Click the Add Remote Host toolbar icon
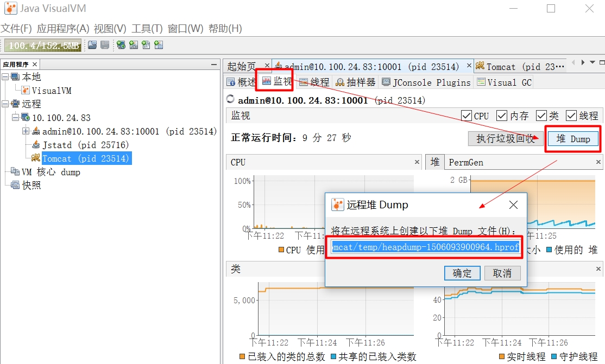The height and width of the screenshot is (364, 605). click(121, 45)
